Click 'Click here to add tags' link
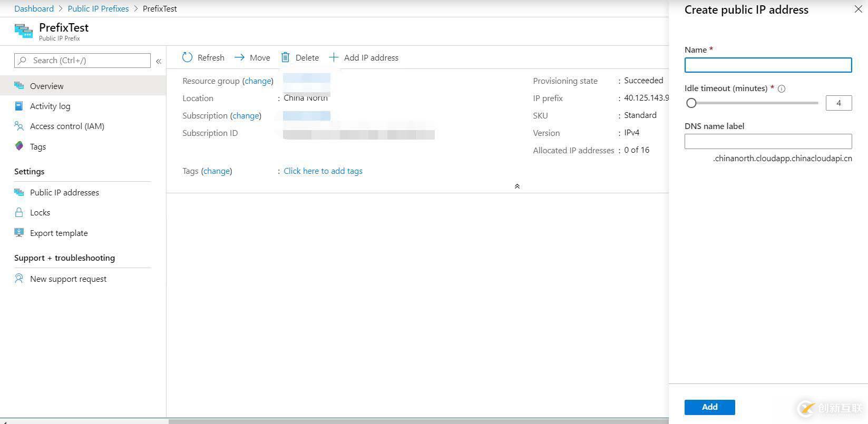The height and width of the screenshot is (424, 868). [323, 171]
